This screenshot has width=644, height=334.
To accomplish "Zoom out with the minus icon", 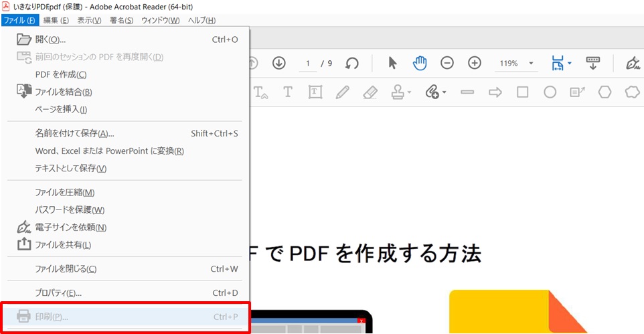I will 447,63.
